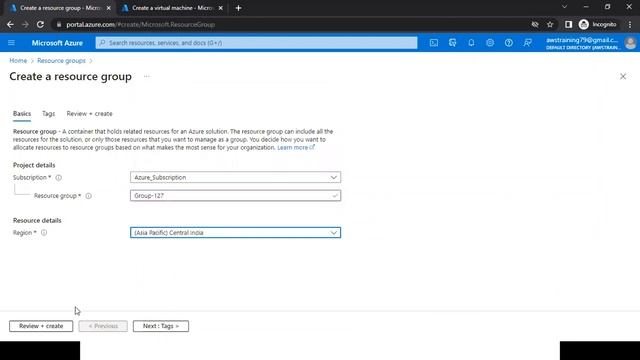Screen dimensions: 640x360
Task: Focus the Search resources search box
Action: pos(256,43)
